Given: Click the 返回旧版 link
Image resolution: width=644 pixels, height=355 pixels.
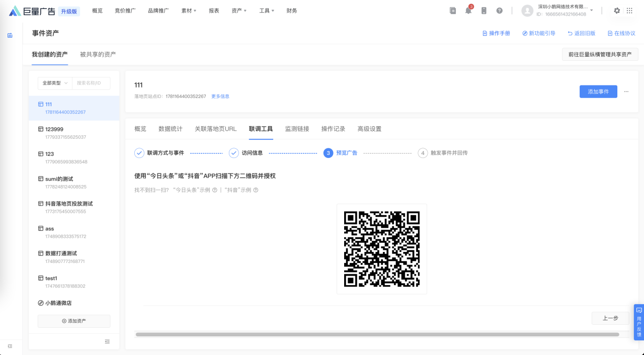Looking at the screenshot, I should (582, 33).
